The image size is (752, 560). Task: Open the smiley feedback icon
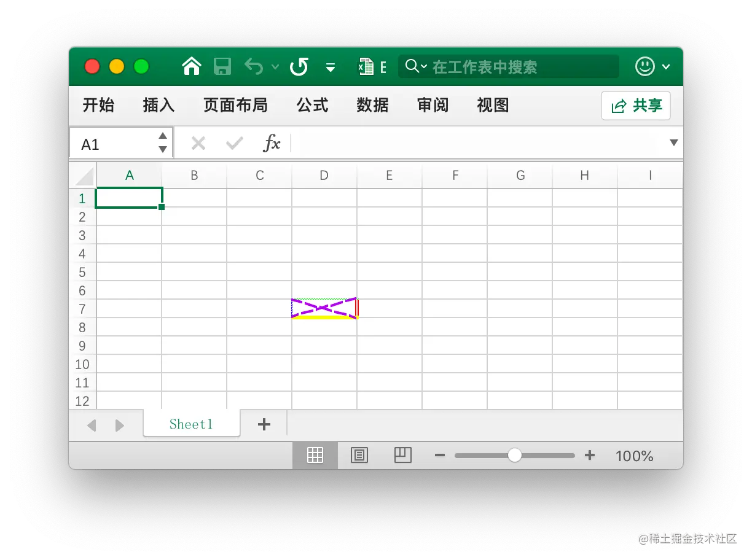(644, 66)
